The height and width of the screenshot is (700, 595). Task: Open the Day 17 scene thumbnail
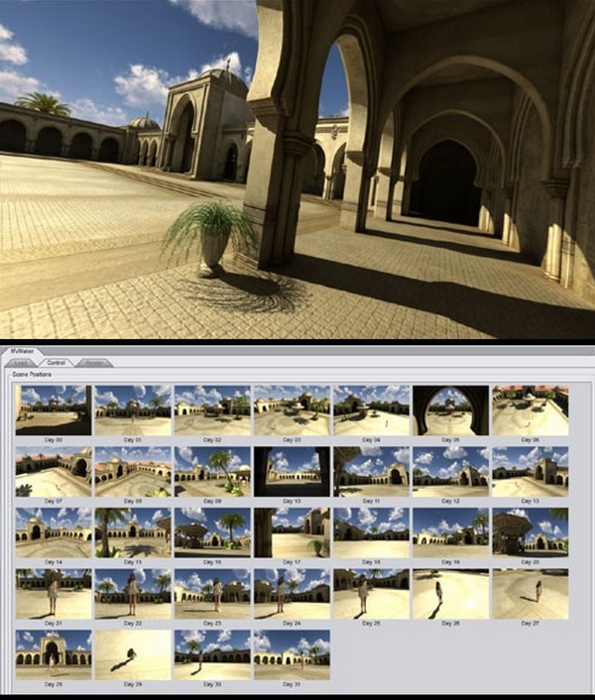291,531
